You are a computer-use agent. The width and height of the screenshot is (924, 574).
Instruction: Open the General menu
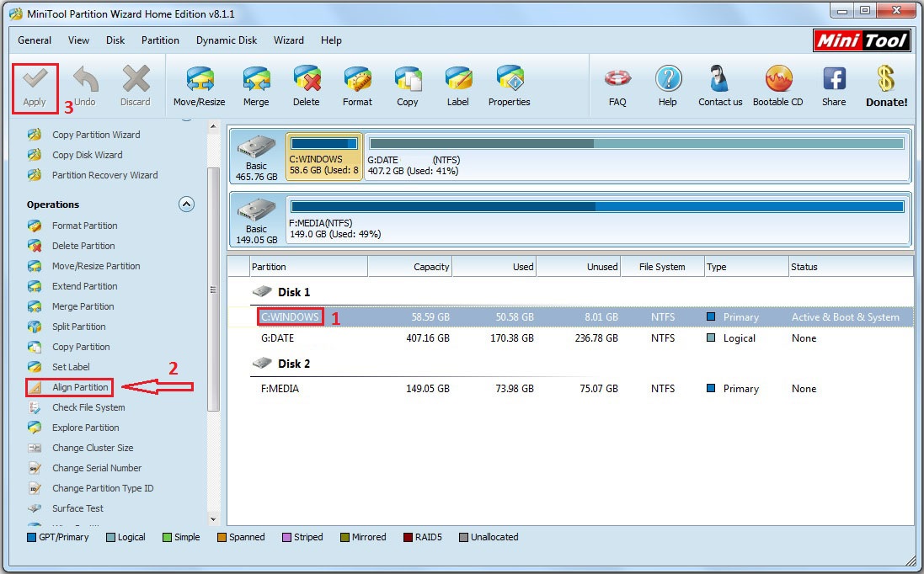(35, 40)
